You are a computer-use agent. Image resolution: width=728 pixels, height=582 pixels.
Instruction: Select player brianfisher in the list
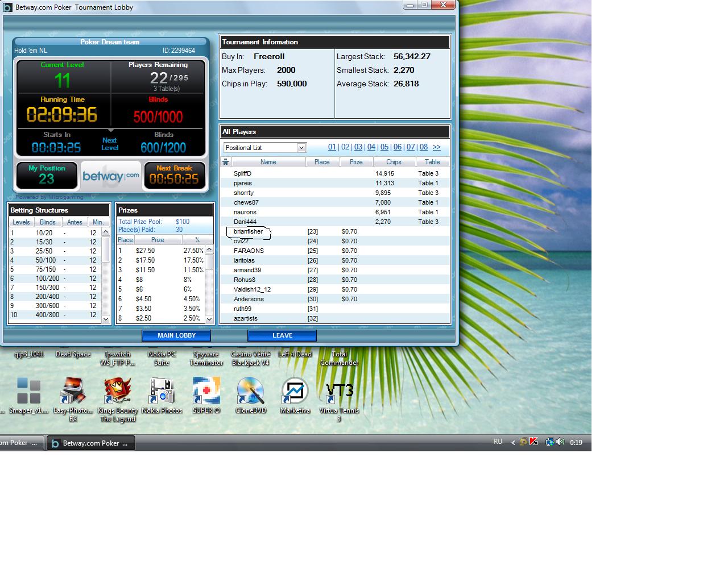[336, 231]
